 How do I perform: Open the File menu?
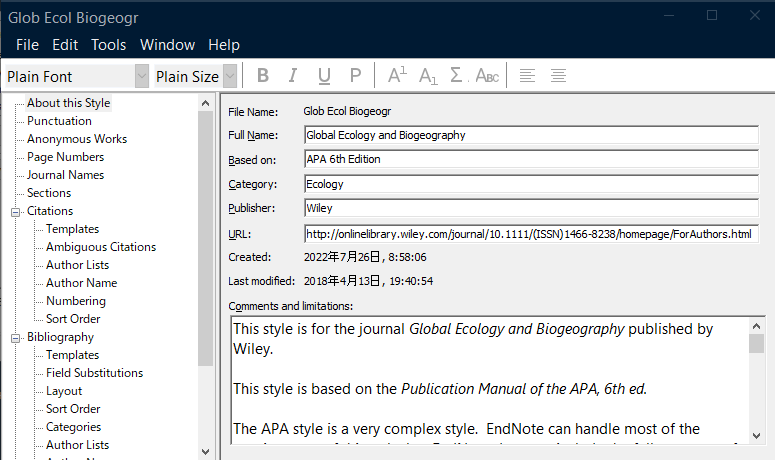27,45
